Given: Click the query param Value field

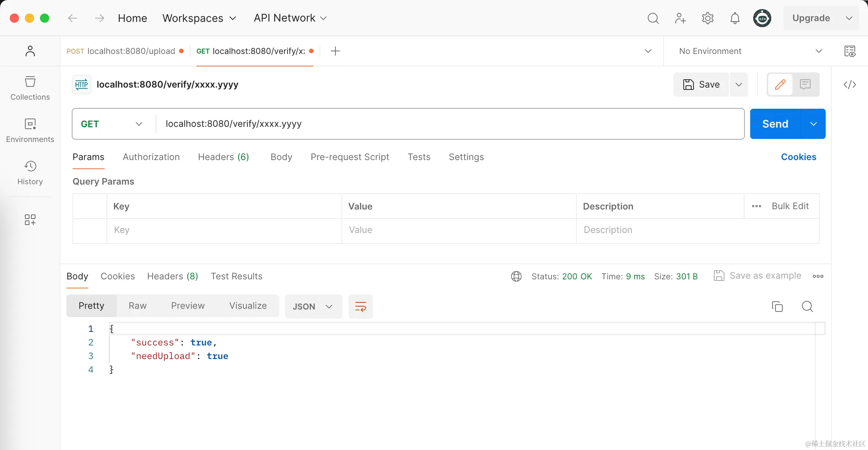Looking at the screenshot, I should 459,230.
